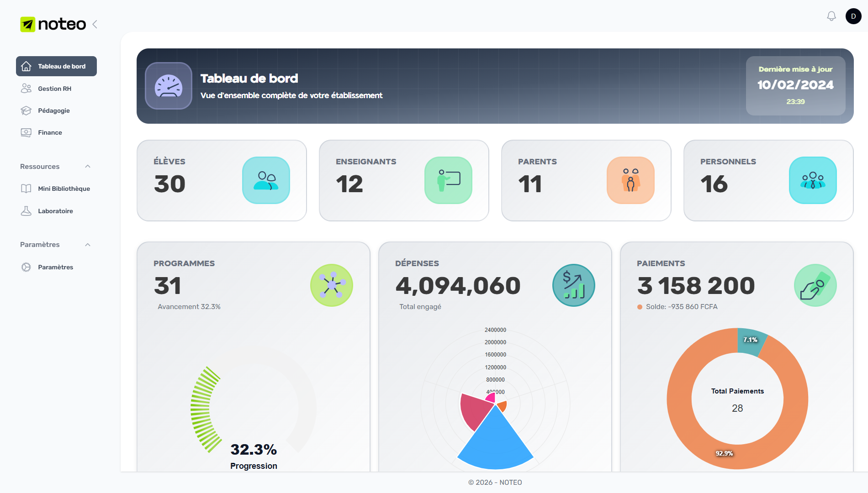
Task: Click the Programmes network node icon
Action: coord(332,285)
